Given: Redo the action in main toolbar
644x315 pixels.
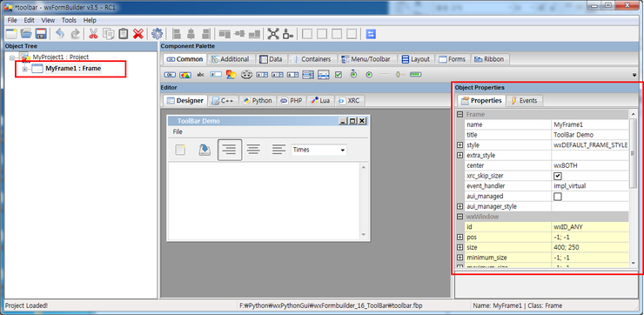Looking at the screenshot, I should 75,34.
